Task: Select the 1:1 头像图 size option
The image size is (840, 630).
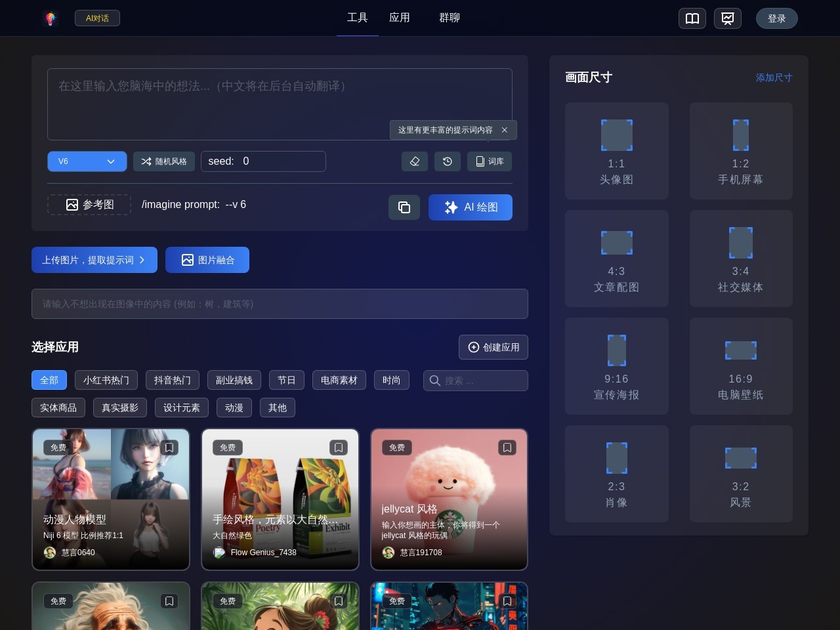Action: coord(616,151)
